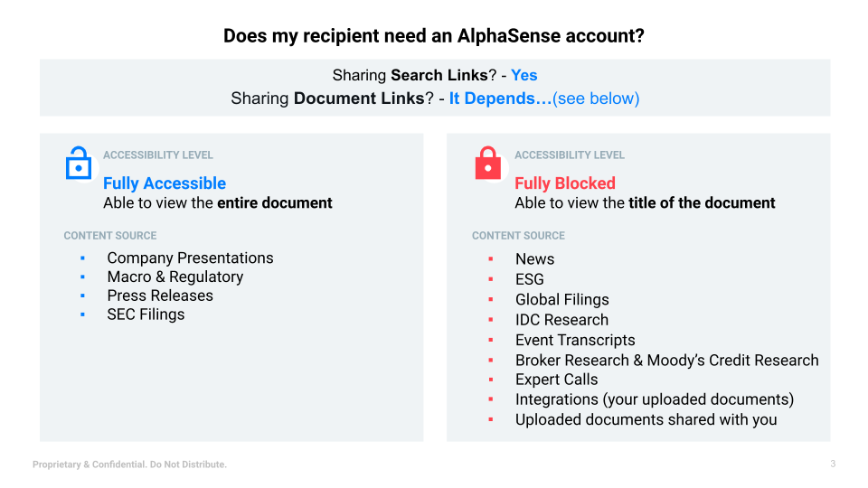The image size is (868, 488).
Task: Click 'Integrations (your uploaded documents)' item
Action: (x=655, y=399)
